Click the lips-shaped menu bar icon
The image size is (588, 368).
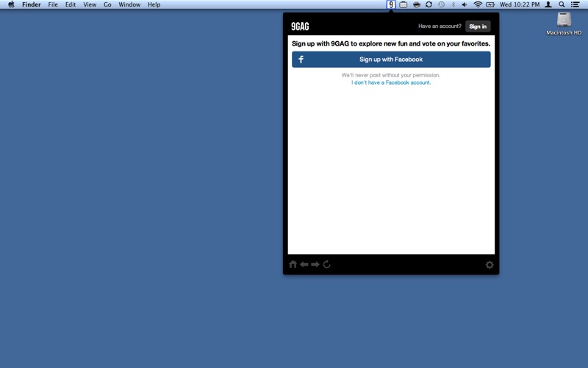[x=416, y=4]
